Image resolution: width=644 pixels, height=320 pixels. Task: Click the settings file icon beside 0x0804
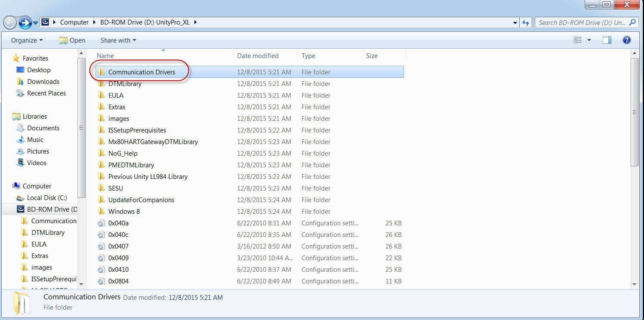click(101, 281)
